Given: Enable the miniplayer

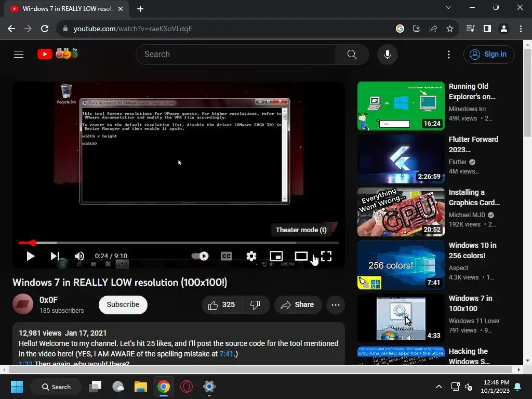Looking at the screenshot, I should [276, 256].
